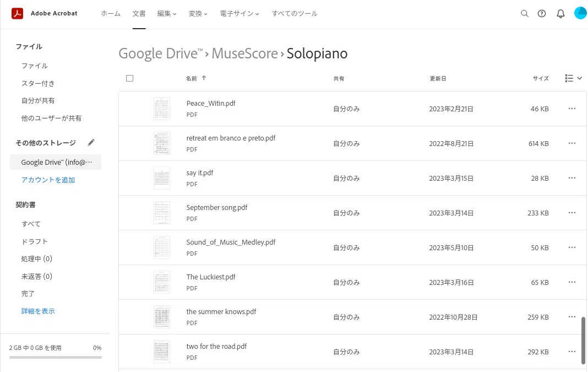Open 他のユーザーが共有 in sidebar

tap(51, 118)
